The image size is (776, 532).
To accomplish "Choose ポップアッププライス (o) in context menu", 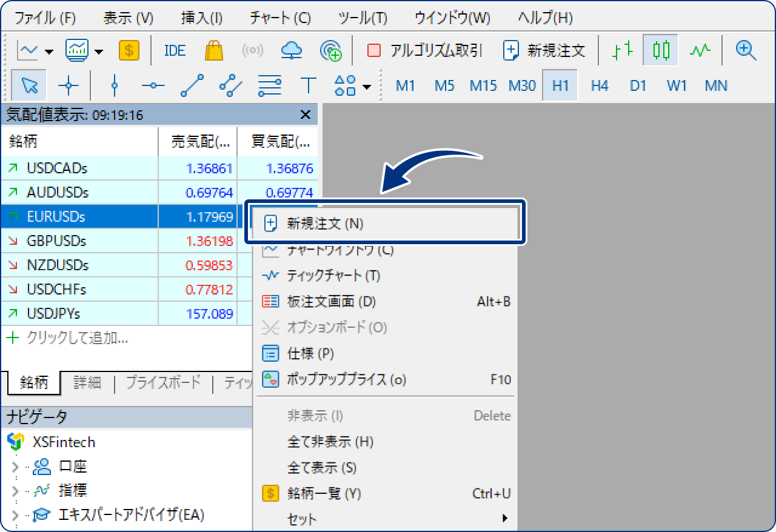I will point(386,380).
